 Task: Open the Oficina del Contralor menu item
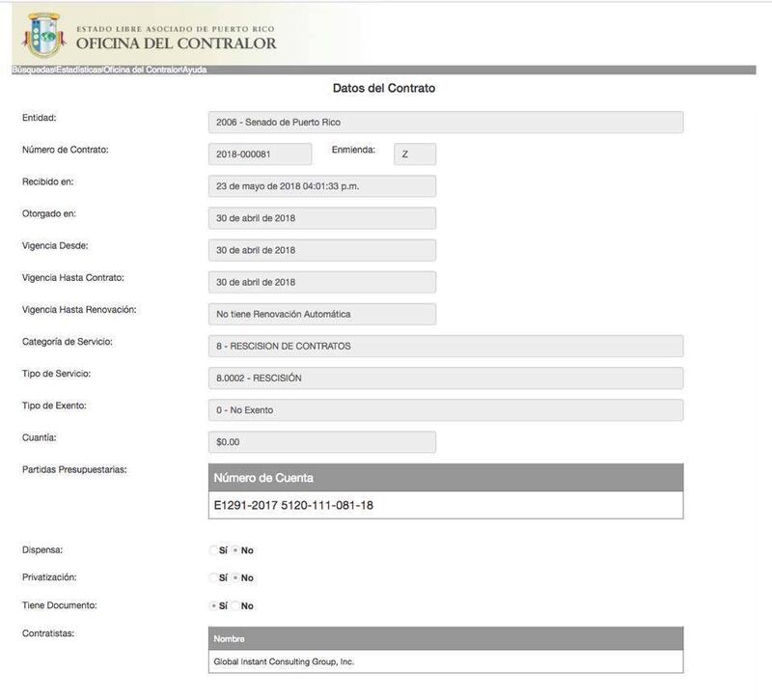click(142, 70)
